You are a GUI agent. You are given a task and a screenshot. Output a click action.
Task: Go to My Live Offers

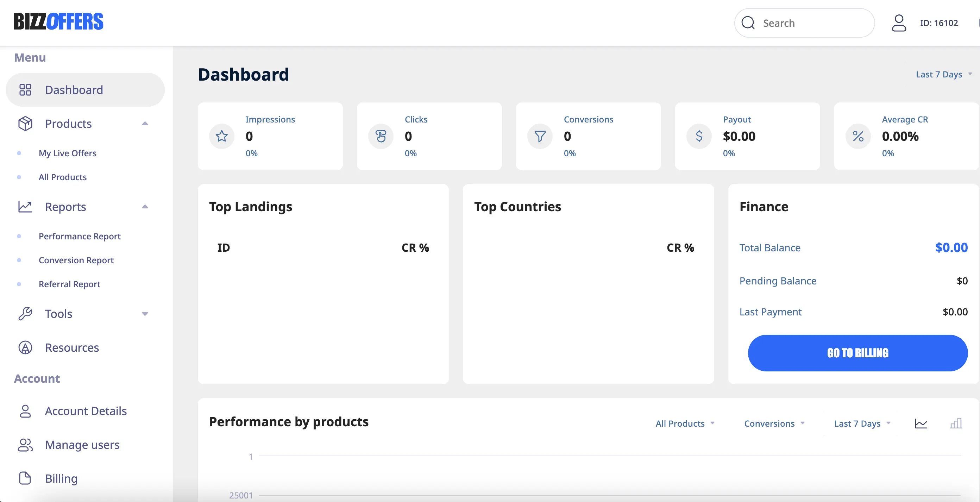pos(67,153)
